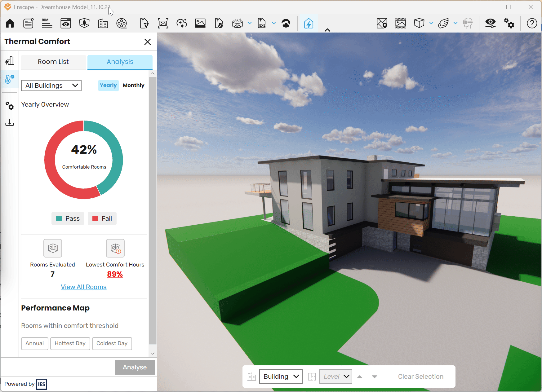Click the black dome upload icon

pos(286,23)
